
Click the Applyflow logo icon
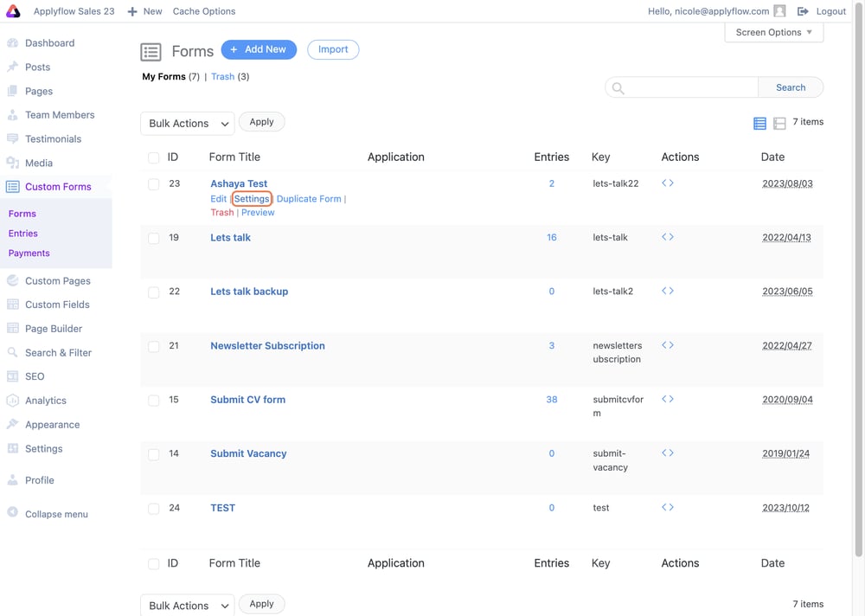(x=13, y=11)
